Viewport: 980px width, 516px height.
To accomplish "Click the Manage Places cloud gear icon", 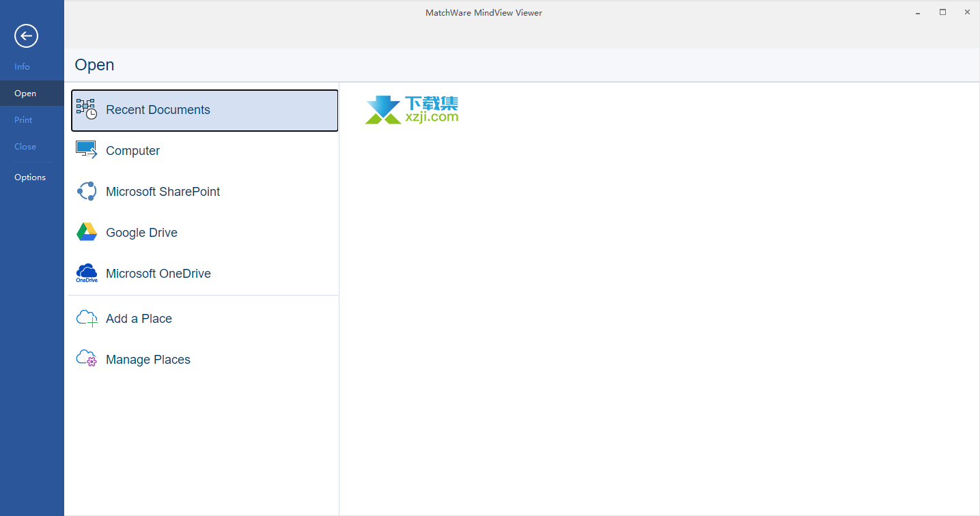I will pyautogui.click(x=87, y=359).
